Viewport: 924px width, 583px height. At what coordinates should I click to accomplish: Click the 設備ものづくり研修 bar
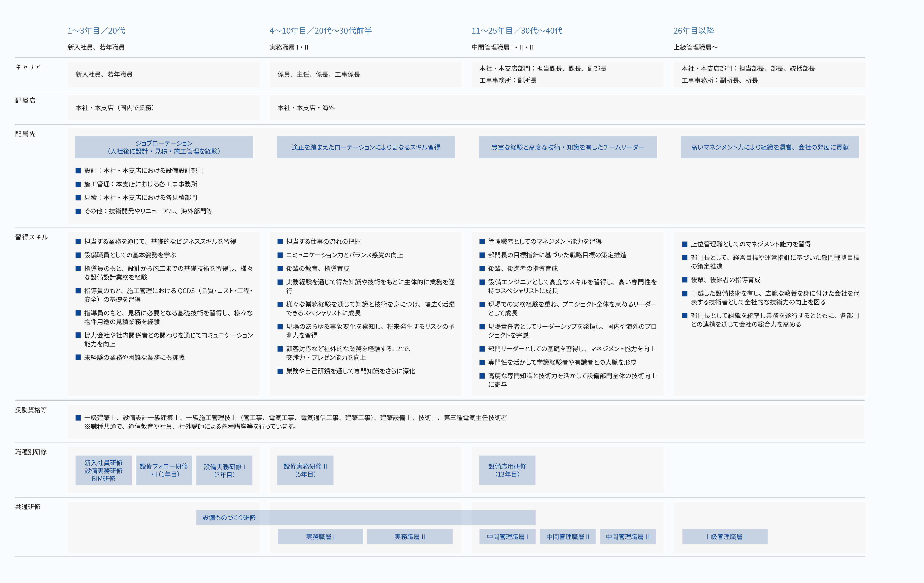[x=366, y=517]
